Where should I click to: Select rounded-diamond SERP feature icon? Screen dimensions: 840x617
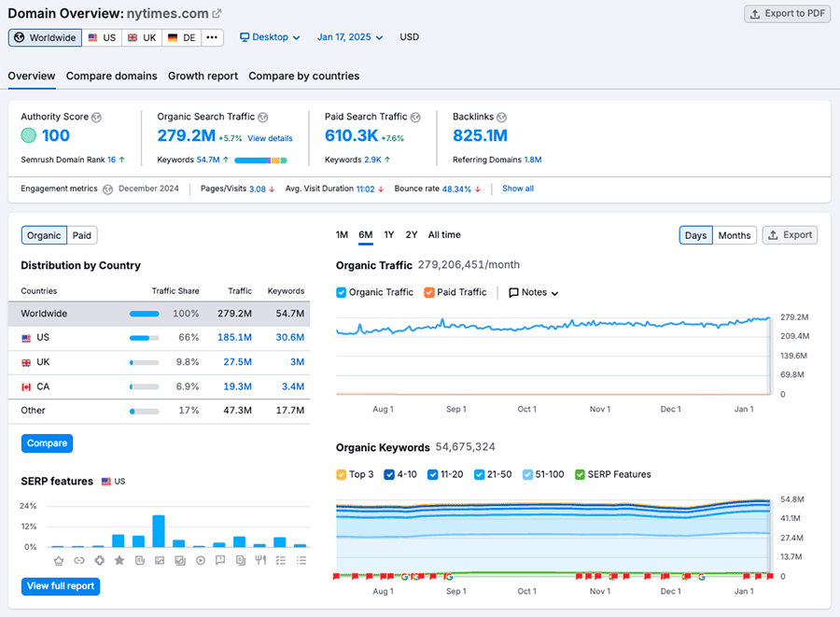click(100, 560)
